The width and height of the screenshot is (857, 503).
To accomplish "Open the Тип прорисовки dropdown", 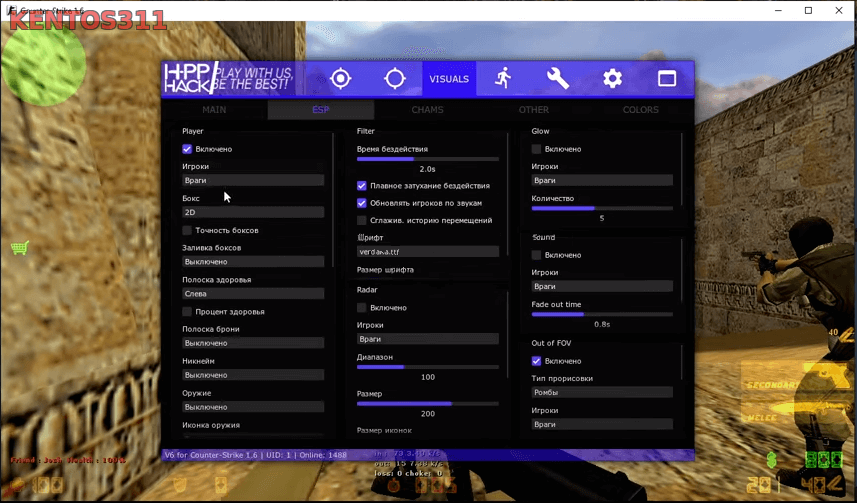I will [602, 393].
